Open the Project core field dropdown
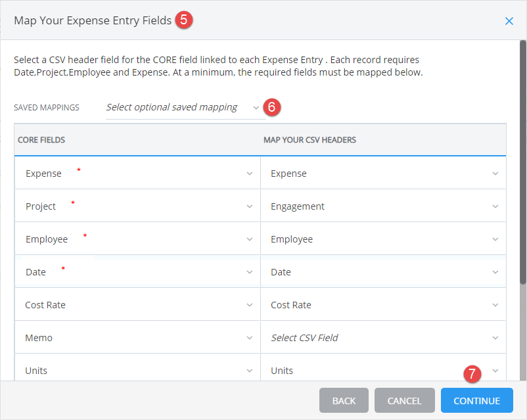The width and height of the screenshot is (527, 420). coord(137,206)
